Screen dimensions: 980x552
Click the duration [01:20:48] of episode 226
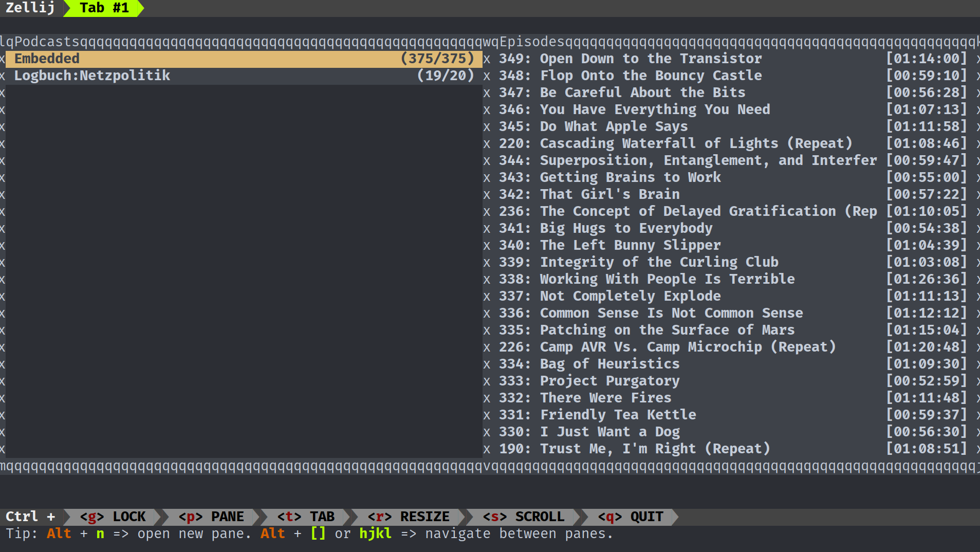tap(927, 347)
